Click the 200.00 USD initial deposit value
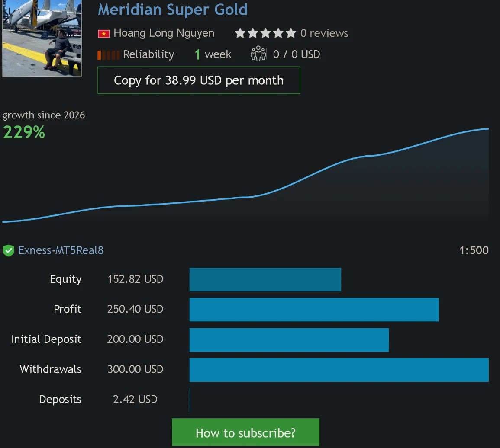The image size is (500, 448). (x=135, y=339)
